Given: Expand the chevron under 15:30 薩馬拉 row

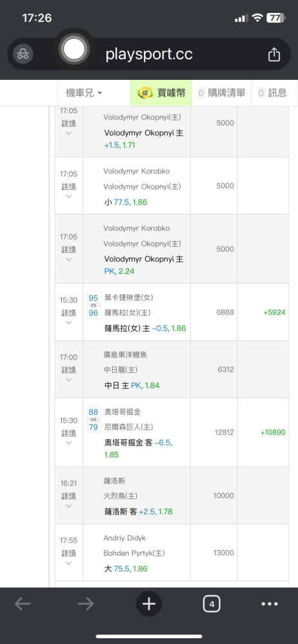Looking at the screenshot, I should tap(69, 323).
